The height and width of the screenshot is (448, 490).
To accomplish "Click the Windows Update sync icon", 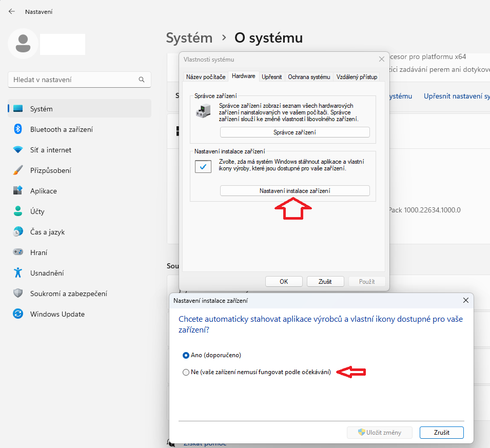I will [x=18, y=314].
